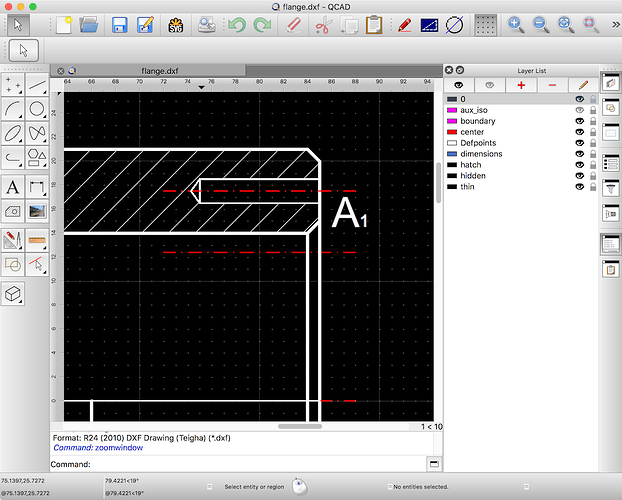The height and width of the screenshot is (500, 622).
Task: Toggle visibility of hatch layer
Action: 580,165
